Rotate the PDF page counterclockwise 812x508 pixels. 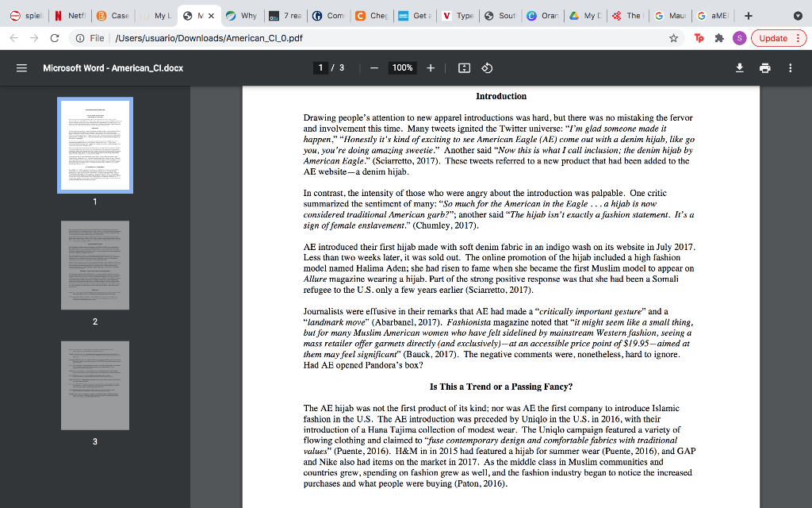tap(487, 67)
